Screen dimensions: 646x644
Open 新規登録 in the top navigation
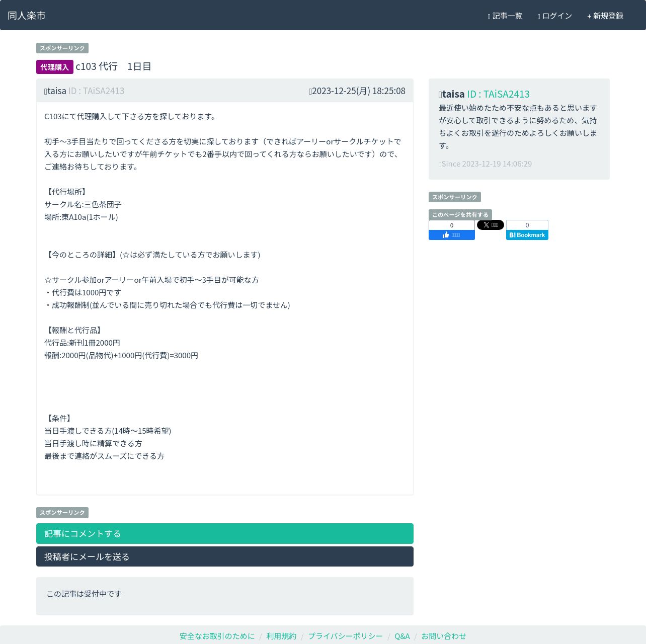(605, 16)
